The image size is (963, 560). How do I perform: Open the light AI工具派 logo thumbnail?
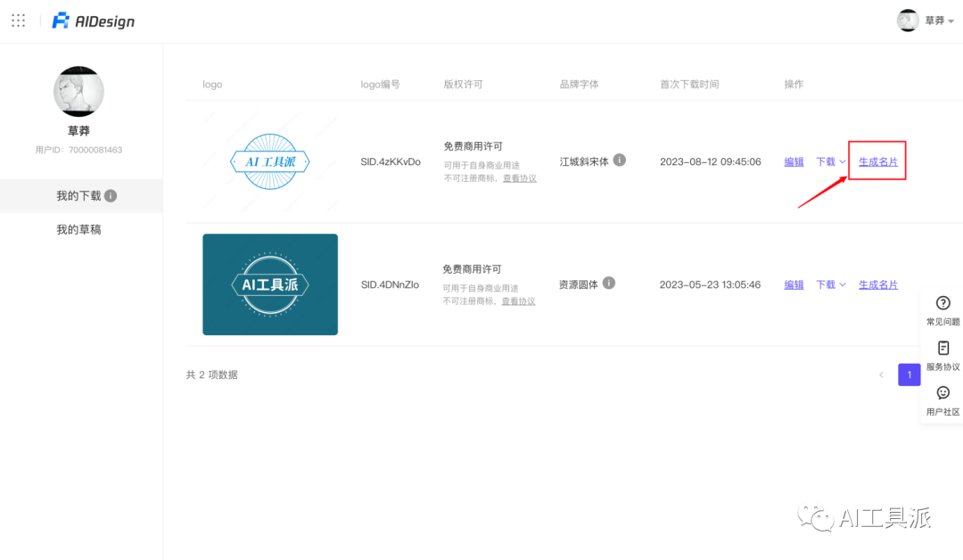coord(270,161)
